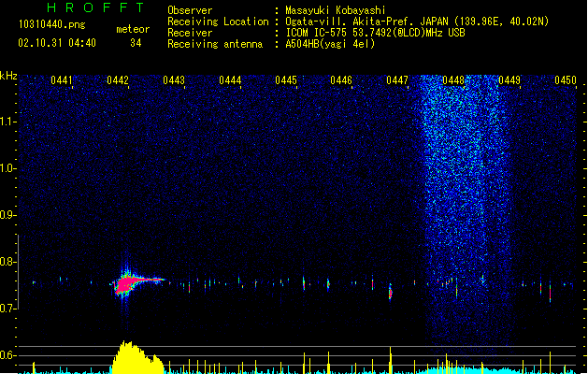Click the 1.0 kHz axis label
This screenshot has width=588, height=374.
tap(7, 168)
